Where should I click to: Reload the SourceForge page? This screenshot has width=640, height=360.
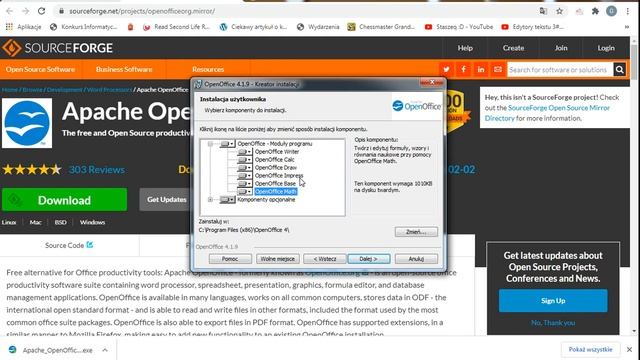(x=41, y=11)
